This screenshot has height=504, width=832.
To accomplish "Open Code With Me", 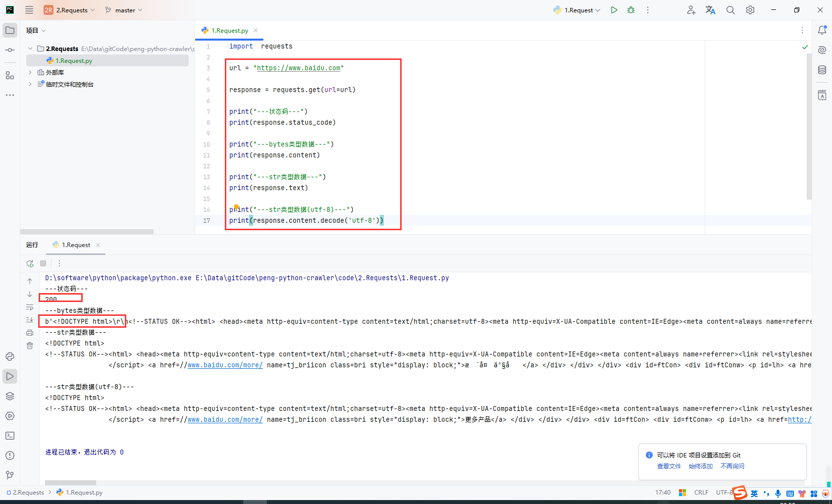I will pos(691,10).
